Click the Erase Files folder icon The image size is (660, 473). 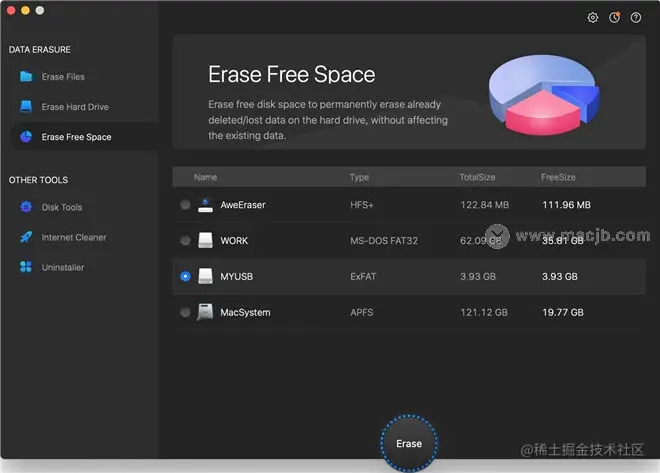(x=26, y=77)
